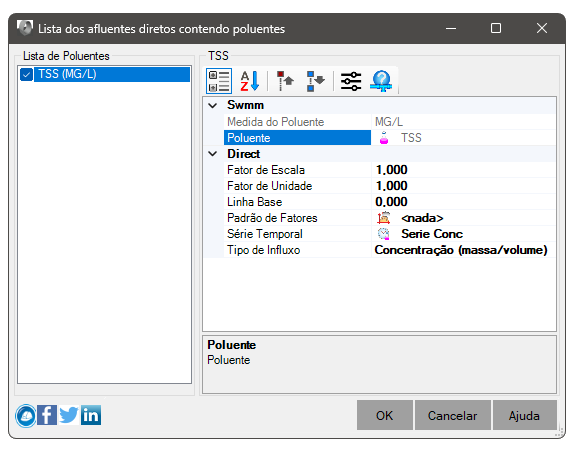The image size is (576, 451).
Task: Open the help question mark toolbar icon
Action: (382, 81)
